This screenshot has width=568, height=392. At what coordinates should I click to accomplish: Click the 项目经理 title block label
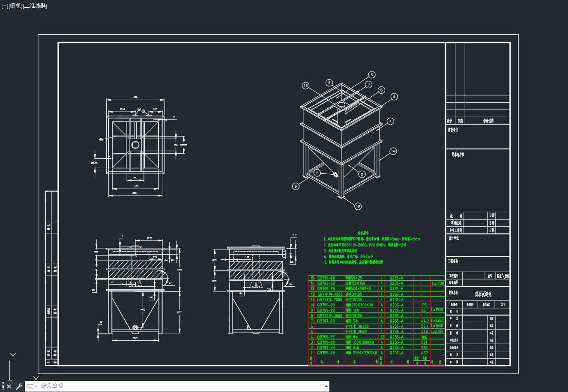coord(456,223)
